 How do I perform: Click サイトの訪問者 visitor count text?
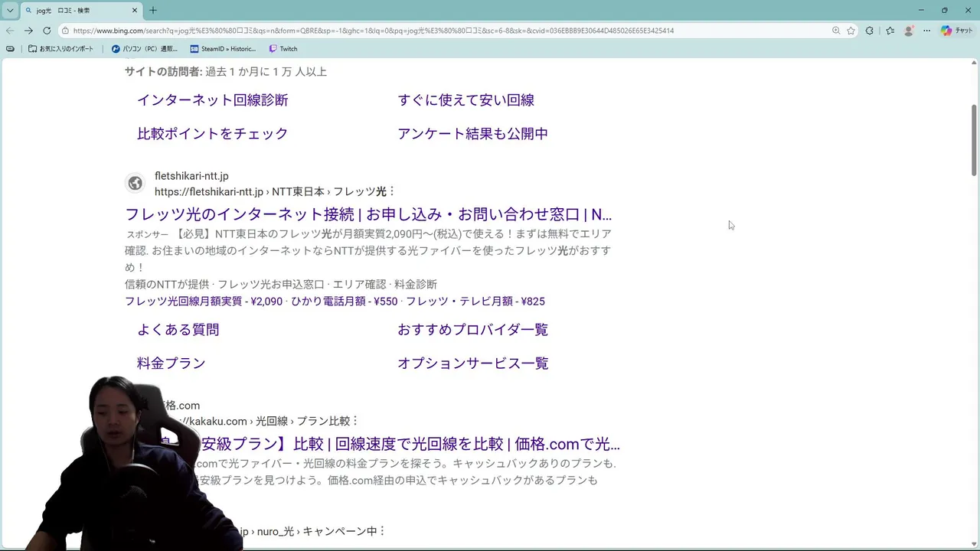226,72
